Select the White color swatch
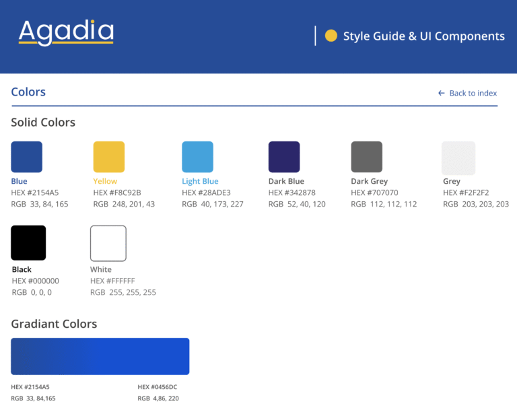The image size is (517, 420). (x=108, y=243)
